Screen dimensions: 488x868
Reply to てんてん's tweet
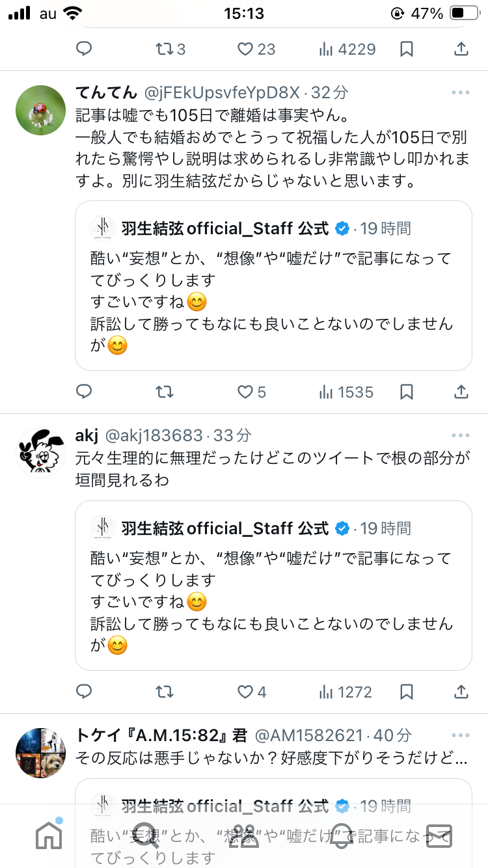84,392
